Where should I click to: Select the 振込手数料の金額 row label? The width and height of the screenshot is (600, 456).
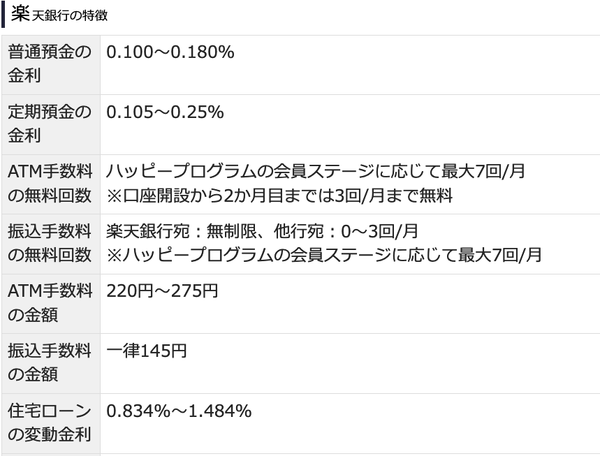(49, 364)
